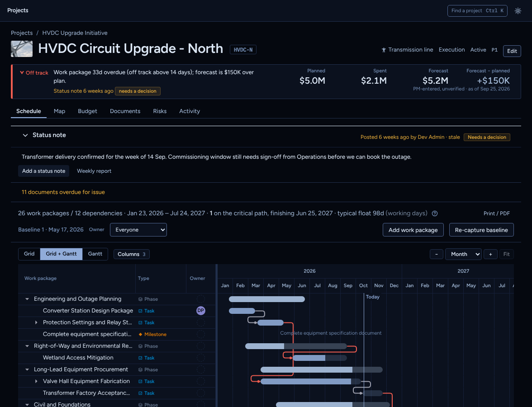Image resolution: width=532 pixels, height=407 pixels.
Task: Open the 11 documents overdue link
Action: (x=63, y=192)
